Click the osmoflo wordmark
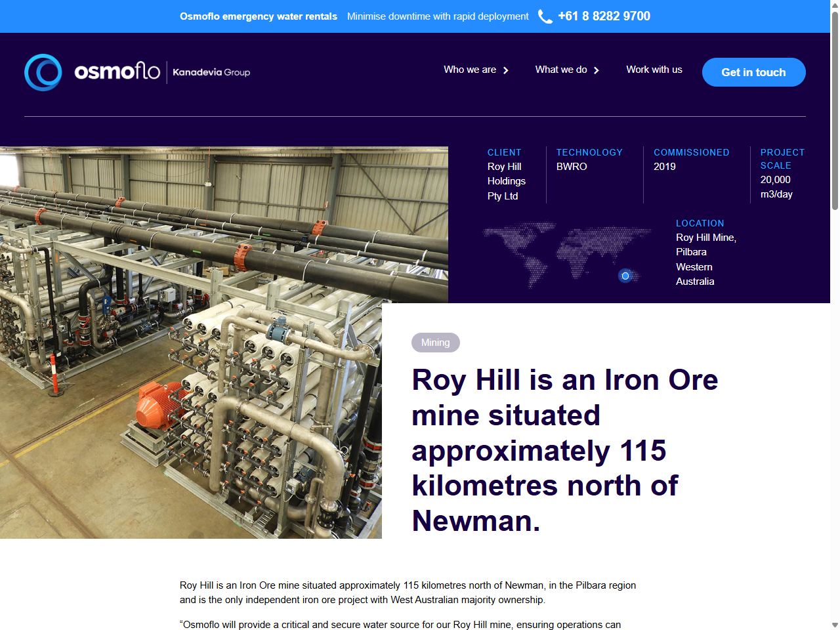This screenshot has width=840, height=630. tap(117, 72)
